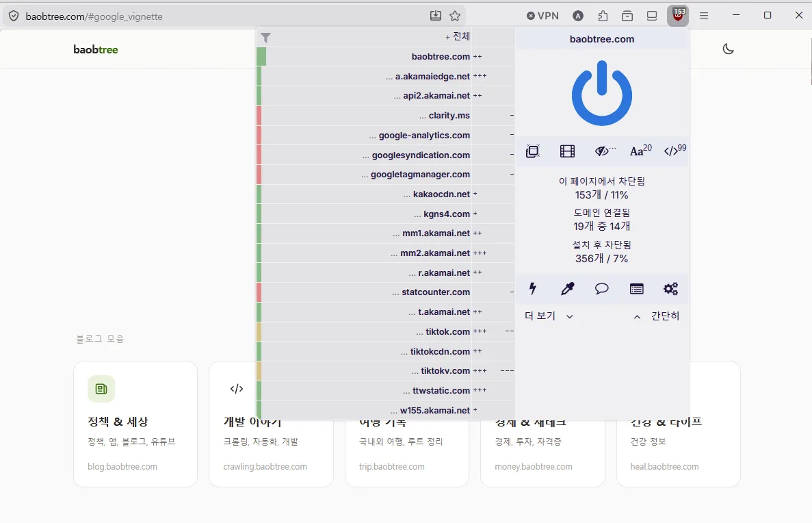Select the google-analytics.com row
Viewport: 812px width, 523px height.
[385, 136]
